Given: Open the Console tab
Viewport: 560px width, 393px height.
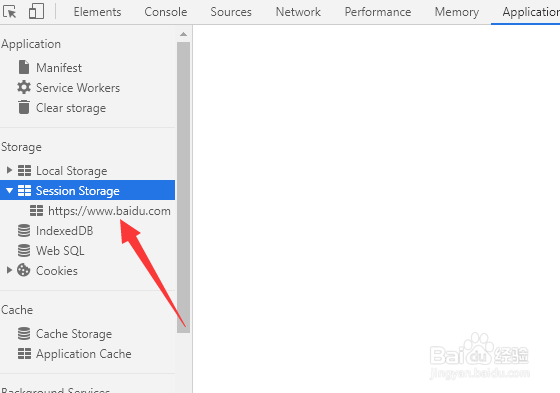Looking at the screenshot, I should pyautogui.click(x=166, y=12).
